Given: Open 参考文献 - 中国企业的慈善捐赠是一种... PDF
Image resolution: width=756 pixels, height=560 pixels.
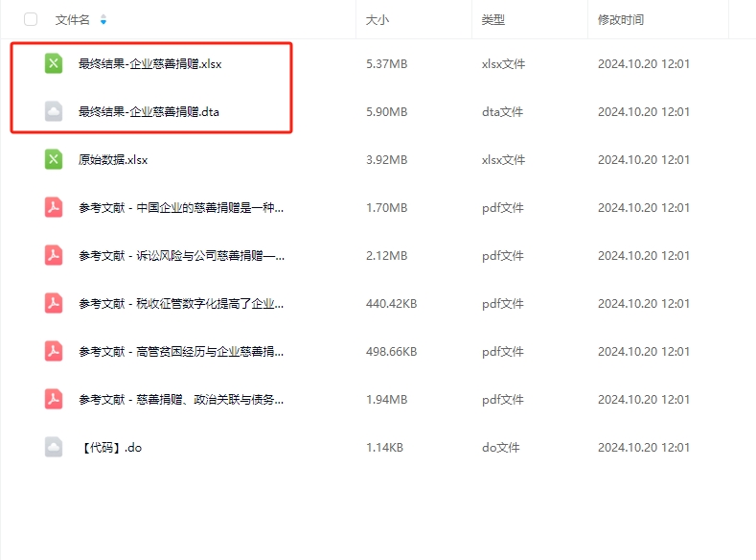Looking at the screenshot, I should pyautogui.click(x=181, y=208).
